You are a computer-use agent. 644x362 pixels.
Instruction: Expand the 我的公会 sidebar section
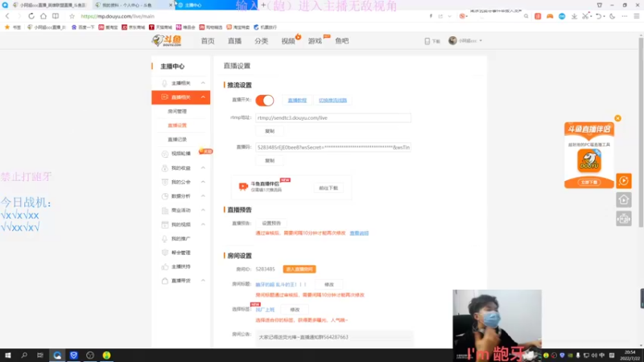tap(203, 182)
